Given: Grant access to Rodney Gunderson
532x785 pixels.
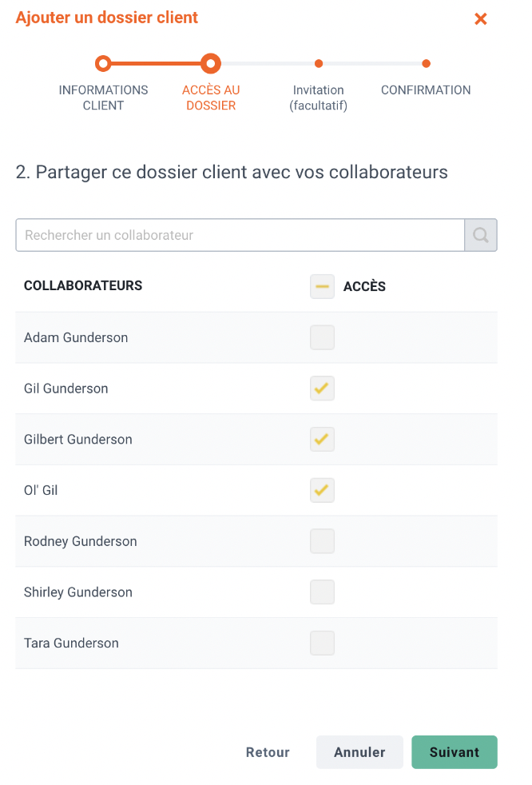Looking at the screenshot, I should (322, 541).
